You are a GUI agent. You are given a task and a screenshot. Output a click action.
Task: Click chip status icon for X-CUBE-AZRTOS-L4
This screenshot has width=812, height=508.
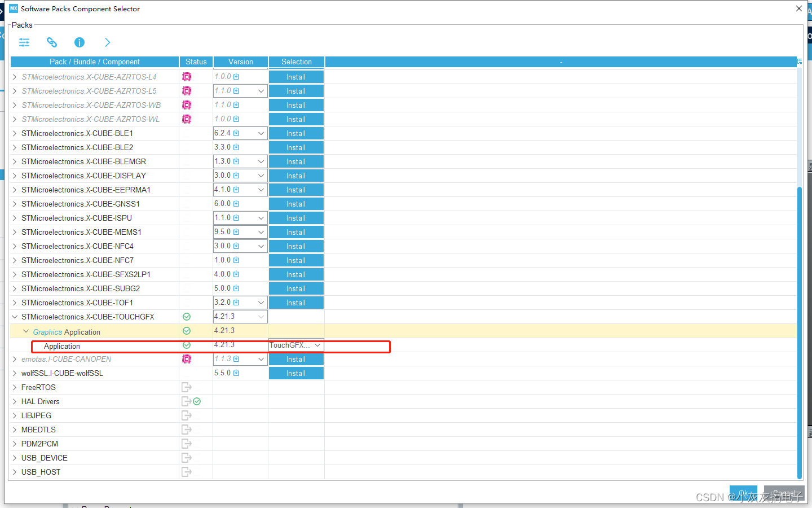point(187,77)
